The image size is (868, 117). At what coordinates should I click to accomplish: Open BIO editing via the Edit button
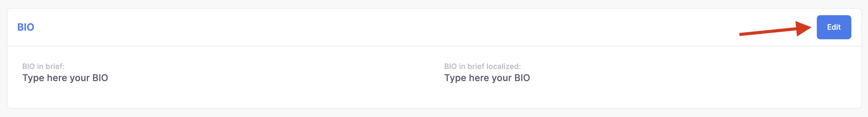click(x=834, y=27)
